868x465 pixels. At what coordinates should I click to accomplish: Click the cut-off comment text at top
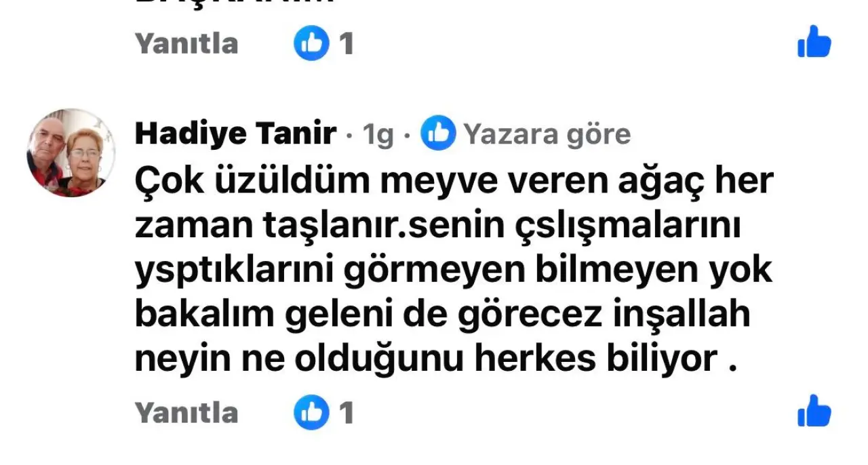(234, 3)
